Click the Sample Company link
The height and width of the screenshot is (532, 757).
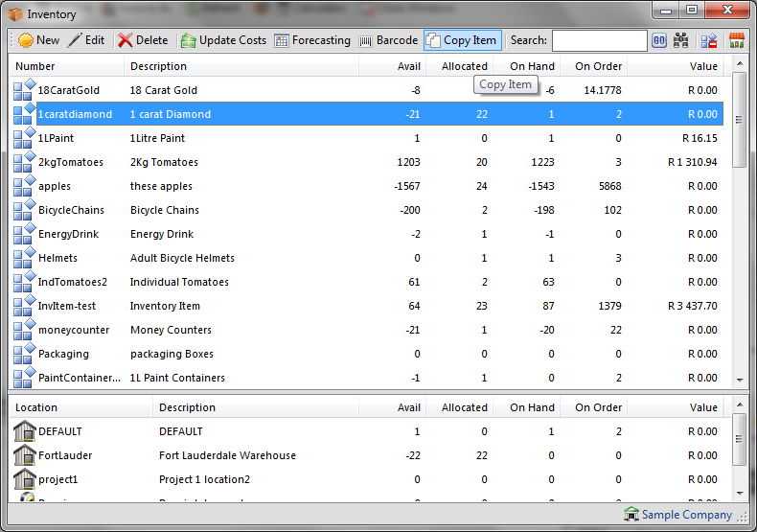(686, 515)
